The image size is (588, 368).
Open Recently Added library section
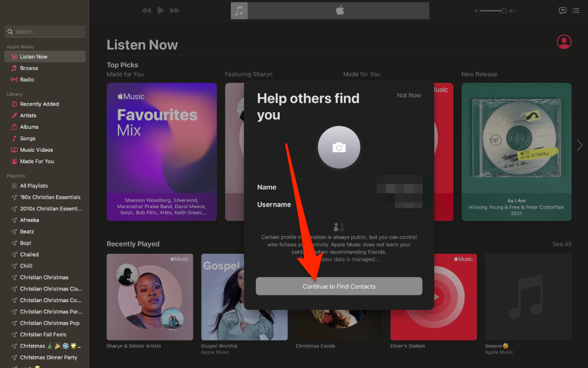pos(45,104)
